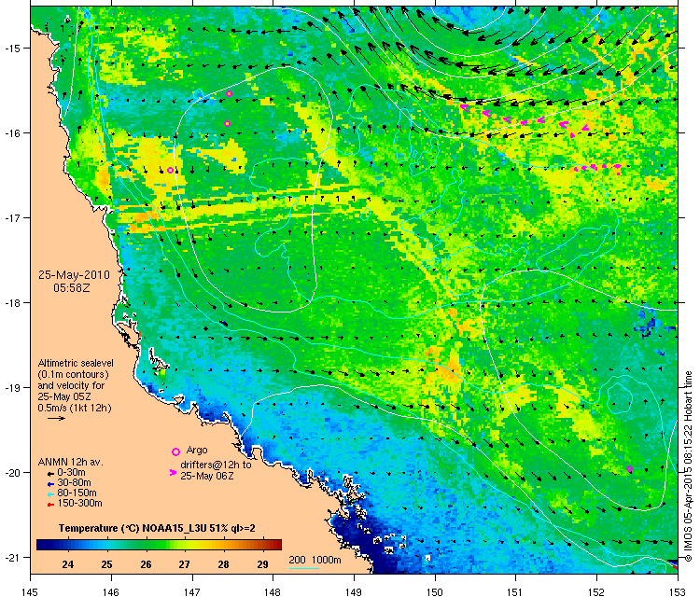Click the temperature color bar at 27°C
The image size is (700, 597).
click(185, 545)
